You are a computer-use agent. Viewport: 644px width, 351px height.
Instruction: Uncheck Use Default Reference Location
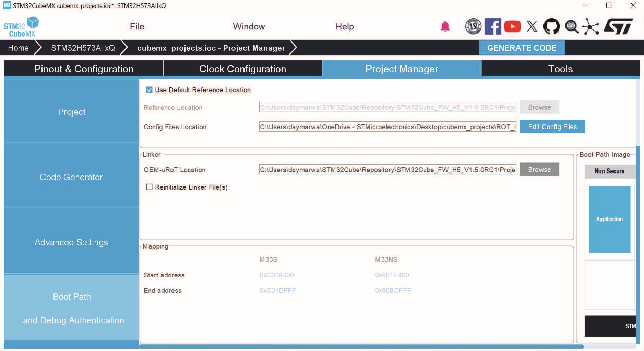coord(149,90)
